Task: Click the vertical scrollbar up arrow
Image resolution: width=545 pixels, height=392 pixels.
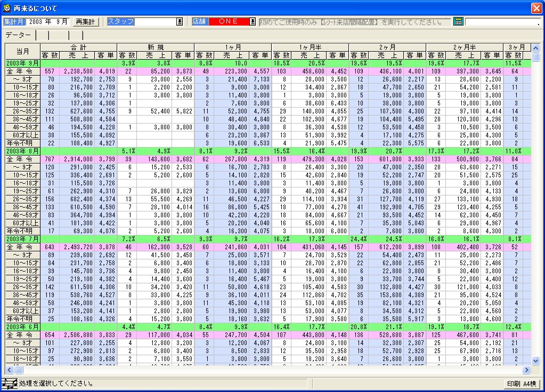Action: pos(535,47)
